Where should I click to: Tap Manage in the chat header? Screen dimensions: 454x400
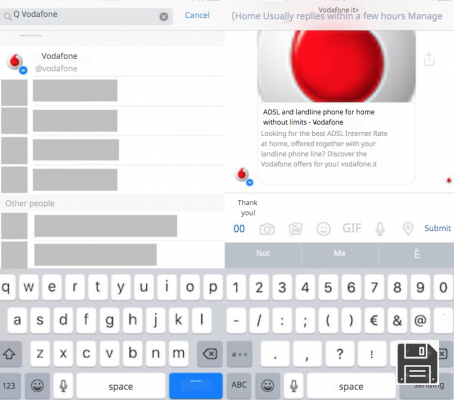425,16
